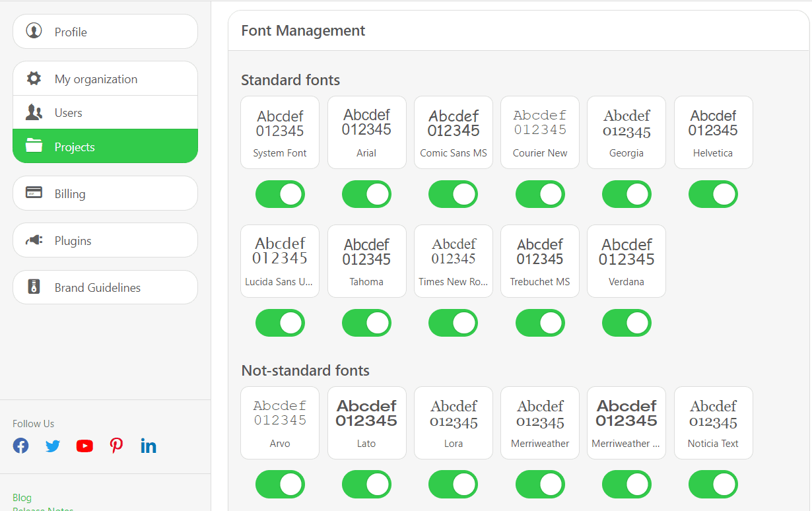
Task: Click the Profile user icon
Action: [34, 31]
